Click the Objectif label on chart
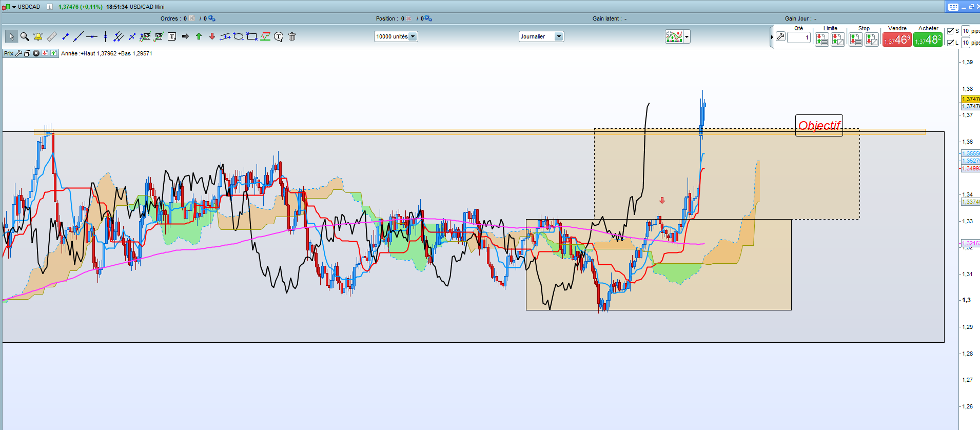The height and width of the screenshot is (430, 980). point(819,125)
